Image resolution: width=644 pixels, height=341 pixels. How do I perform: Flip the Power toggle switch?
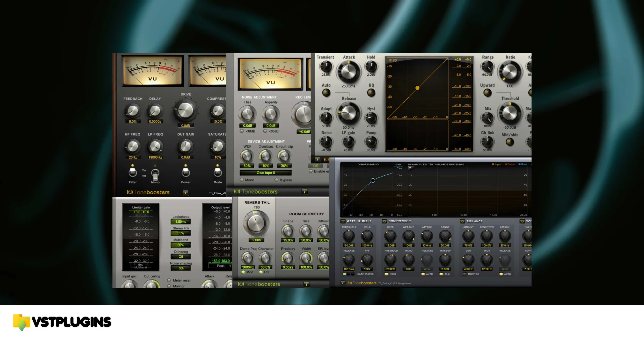tap(186, 172)
